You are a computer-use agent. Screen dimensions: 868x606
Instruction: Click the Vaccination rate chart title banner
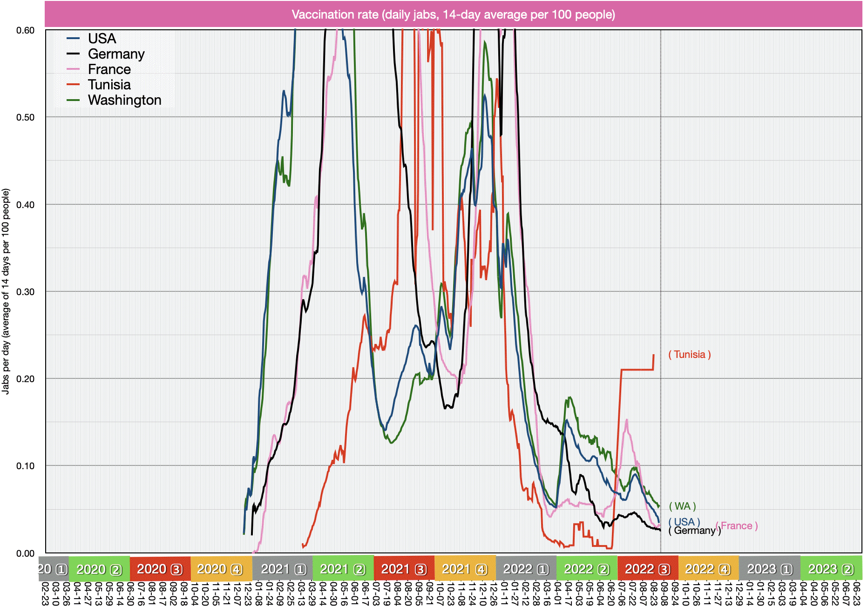pos(453,14)
